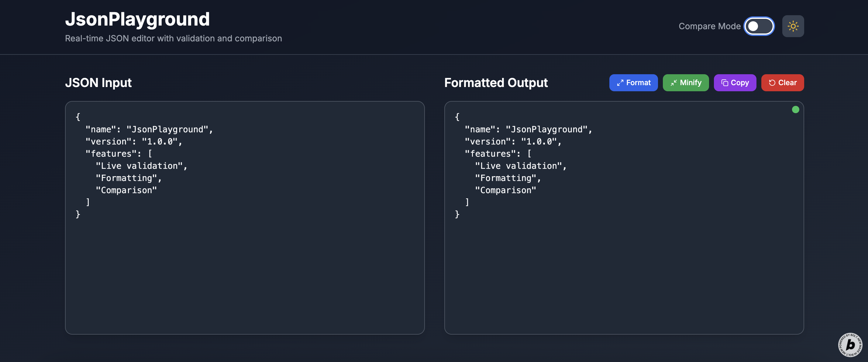Screen dimensions: 868x362
Task: Click the shrink arrows icon on Minify
Action: tap(673, 83)
